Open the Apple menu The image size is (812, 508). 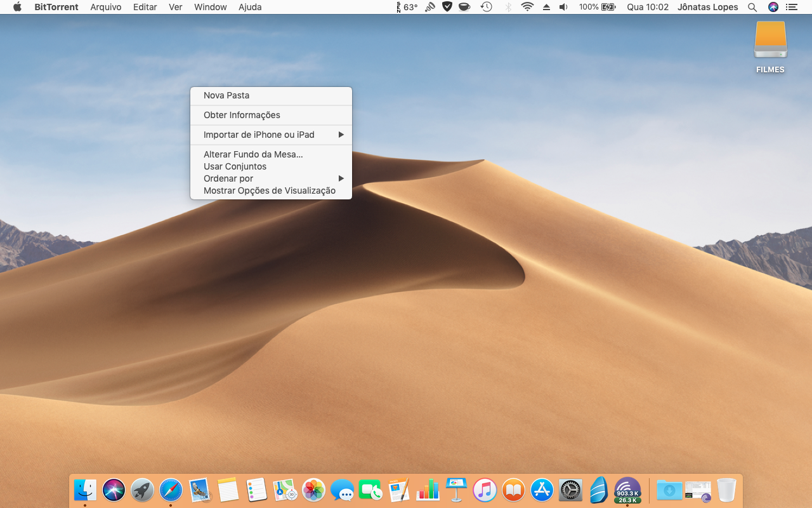(x=17, y=7)
